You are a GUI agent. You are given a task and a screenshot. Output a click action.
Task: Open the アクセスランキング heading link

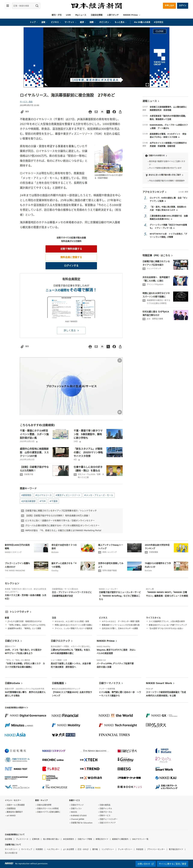click(155, 192)
